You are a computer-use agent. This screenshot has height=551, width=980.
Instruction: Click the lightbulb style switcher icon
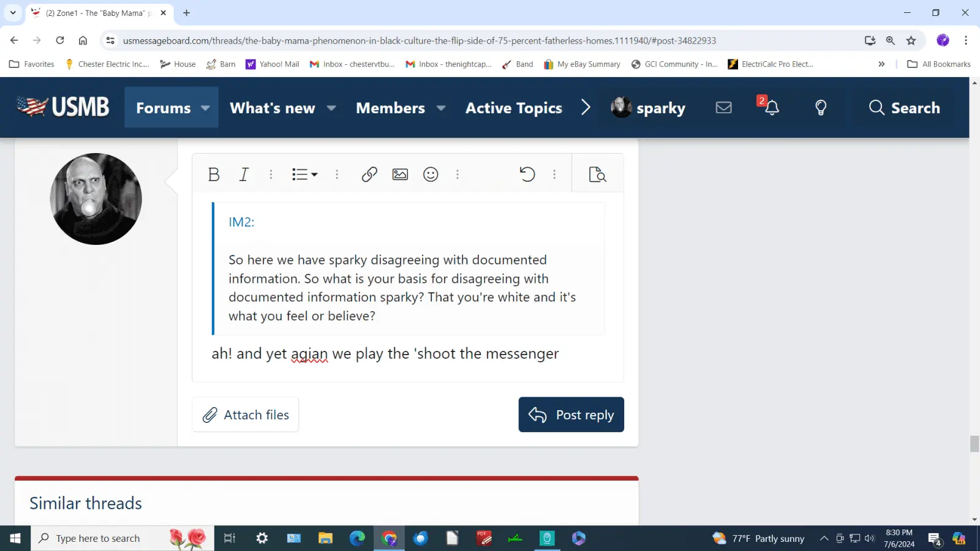(821, 108)
